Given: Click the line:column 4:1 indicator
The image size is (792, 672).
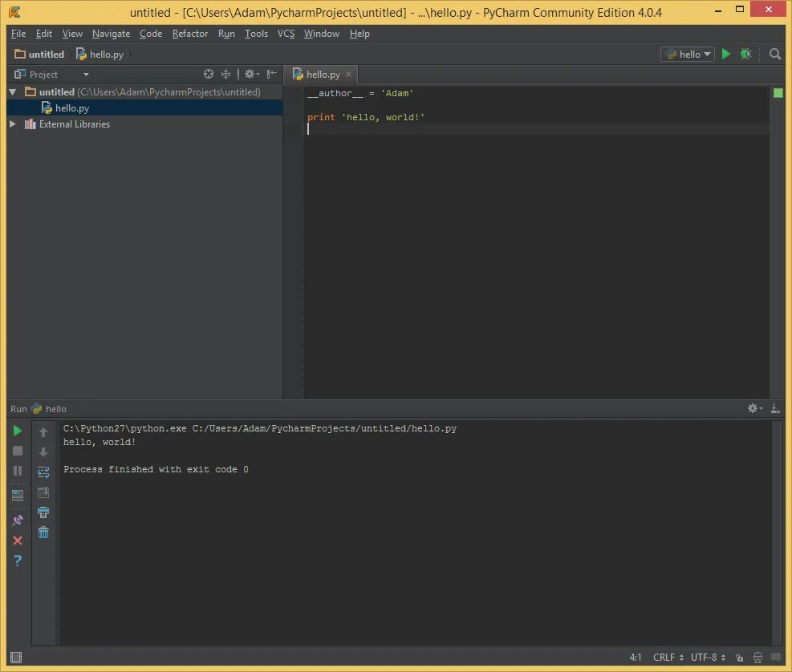Looking at the screenshot, I should (x=636, y=658).
